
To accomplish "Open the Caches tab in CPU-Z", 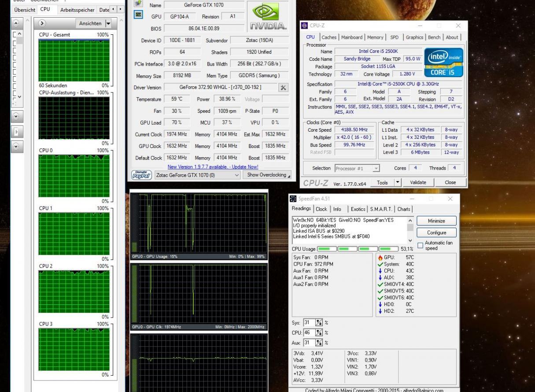I will pyautogui.click(x=329, y=37).
